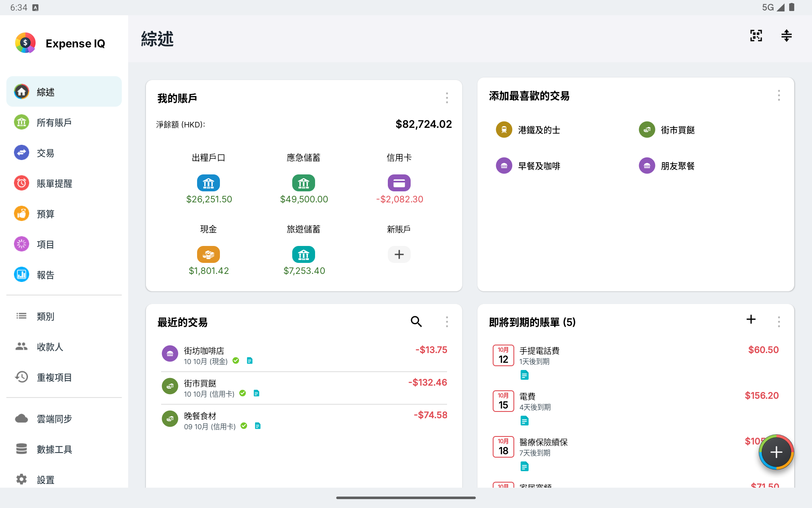This screenshot has height=508, width=812.
Task: Add a new account with 新賬戶 plus
Action: (399, 254)
